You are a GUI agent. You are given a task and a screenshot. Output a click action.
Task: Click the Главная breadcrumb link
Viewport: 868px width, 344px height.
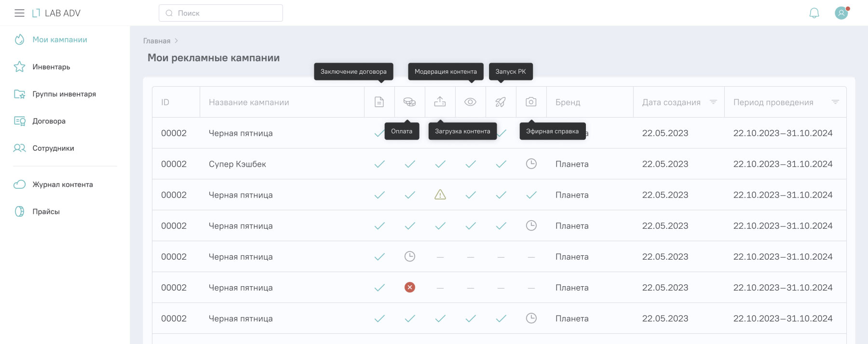coord(157,41)
